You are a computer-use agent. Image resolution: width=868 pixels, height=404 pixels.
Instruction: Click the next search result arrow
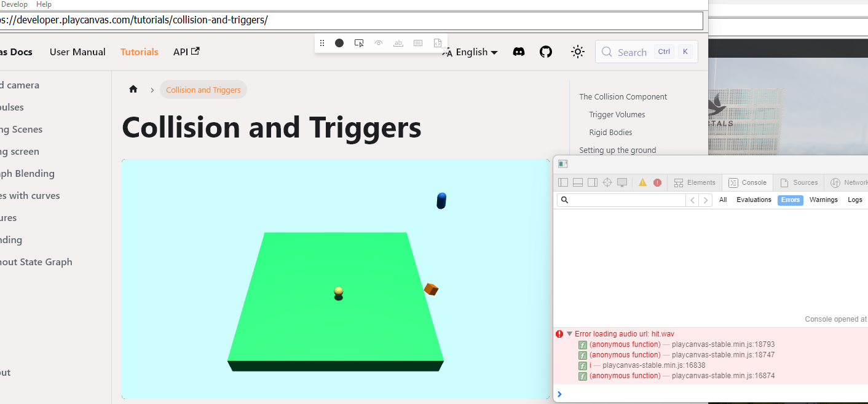click(706, 200)
